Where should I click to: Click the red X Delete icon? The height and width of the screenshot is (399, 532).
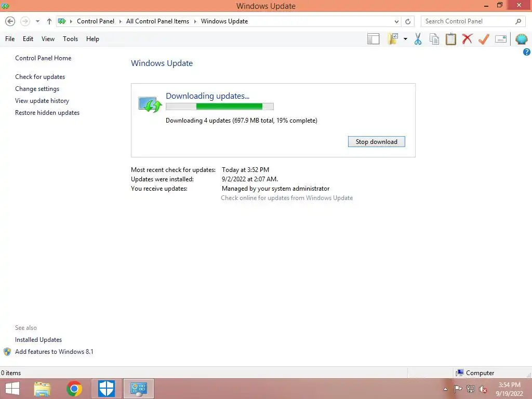(467, 38)
